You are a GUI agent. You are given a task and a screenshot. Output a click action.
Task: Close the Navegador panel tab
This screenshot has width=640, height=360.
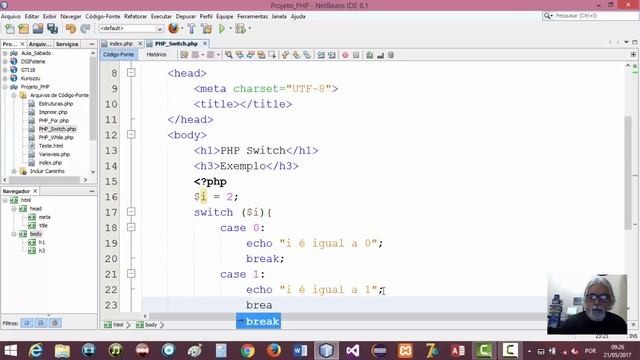35,191
